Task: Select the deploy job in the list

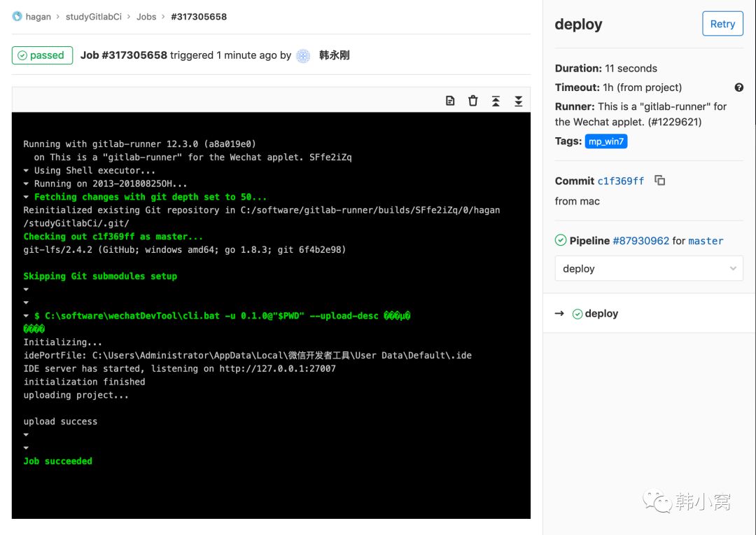Action: click(601, 314)
